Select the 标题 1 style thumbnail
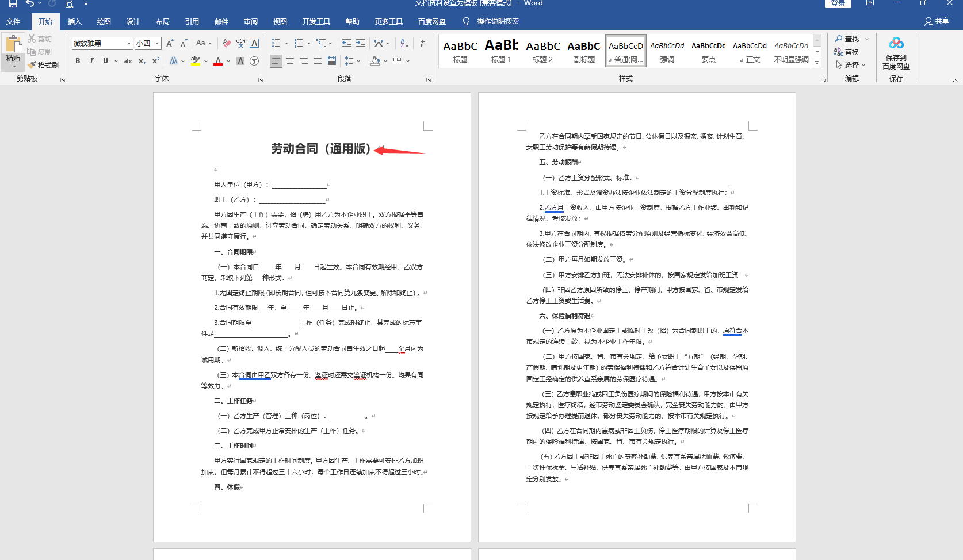Image resolution: width=963 pixels, height=560 pixels. click(x=501, y=50)
